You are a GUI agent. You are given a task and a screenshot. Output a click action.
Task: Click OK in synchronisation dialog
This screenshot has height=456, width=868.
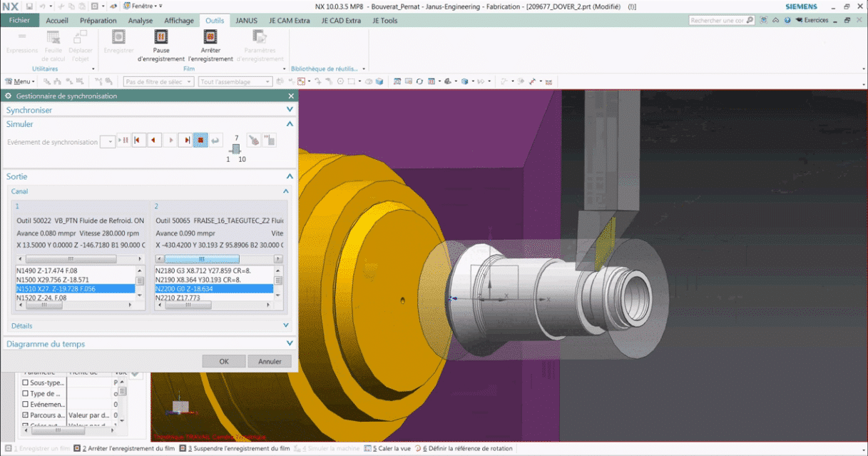pos(224,361)
